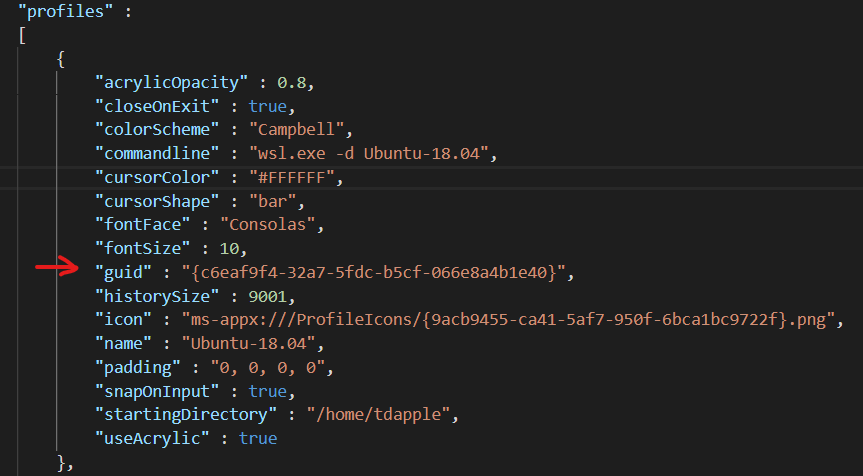Click the useAcrylic true value
The width and height of the screenshot is (863, 476).
tap(258, 439)
